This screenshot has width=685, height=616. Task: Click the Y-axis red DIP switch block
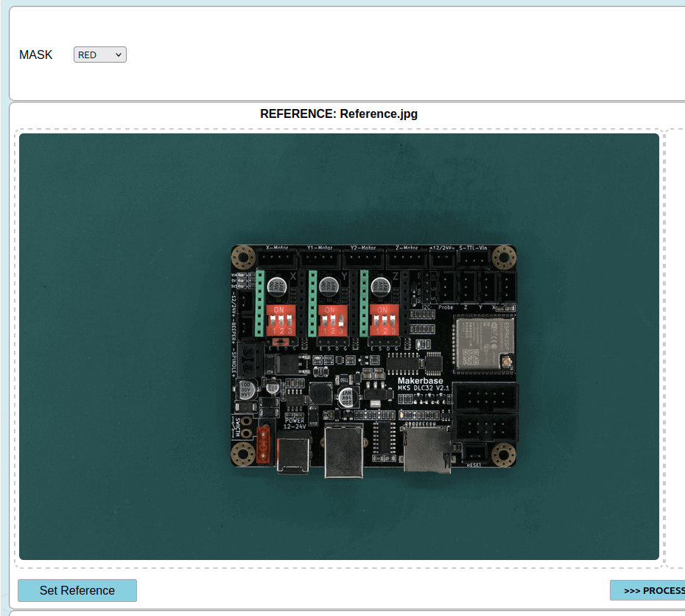click(x=331, y=318)
